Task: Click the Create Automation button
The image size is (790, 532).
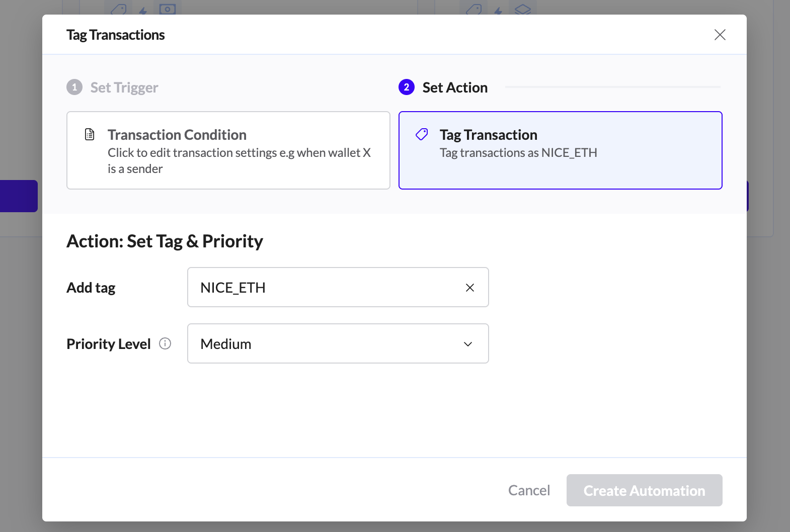Action: tap(644, 490)
